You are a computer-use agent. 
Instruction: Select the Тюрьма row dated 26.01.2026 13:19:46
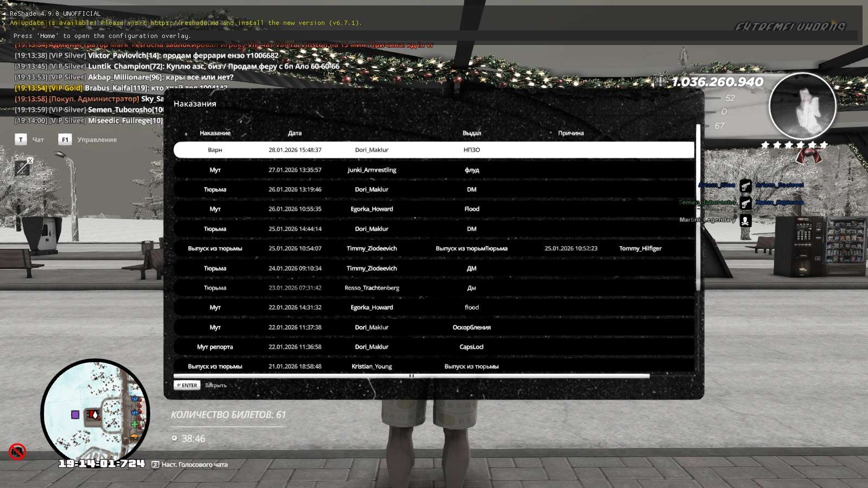point(433,189)
